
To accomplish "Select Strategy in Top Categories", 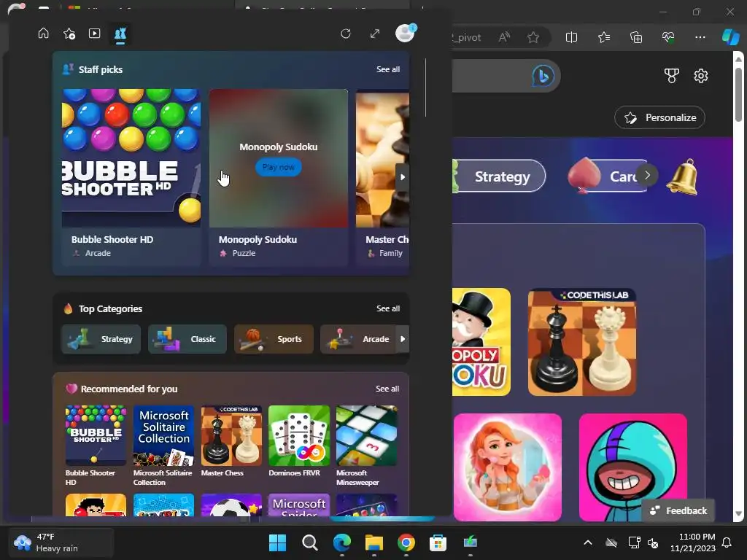I will (101, 339).
